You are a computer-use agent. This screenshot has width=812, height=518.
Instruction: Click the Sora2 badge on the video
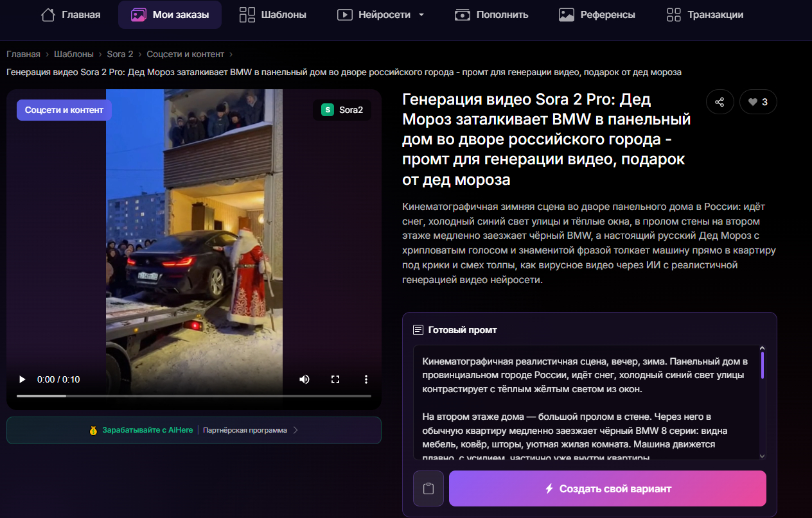tap(342, 110)
